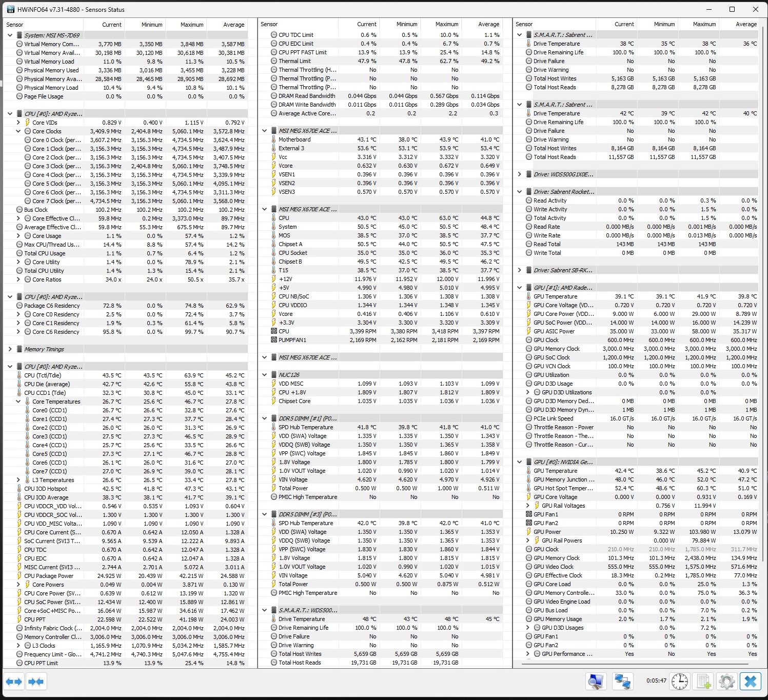
Task: Open remote sensor monitoring computers icon
Action: pyautogui.click(x=622, y=682)
